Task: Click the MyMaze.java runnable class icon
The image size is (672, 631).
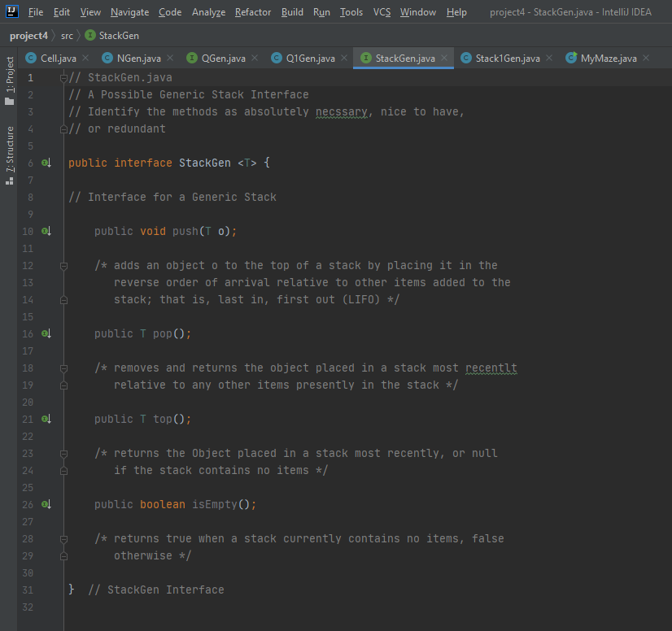Action: (571, 58)
